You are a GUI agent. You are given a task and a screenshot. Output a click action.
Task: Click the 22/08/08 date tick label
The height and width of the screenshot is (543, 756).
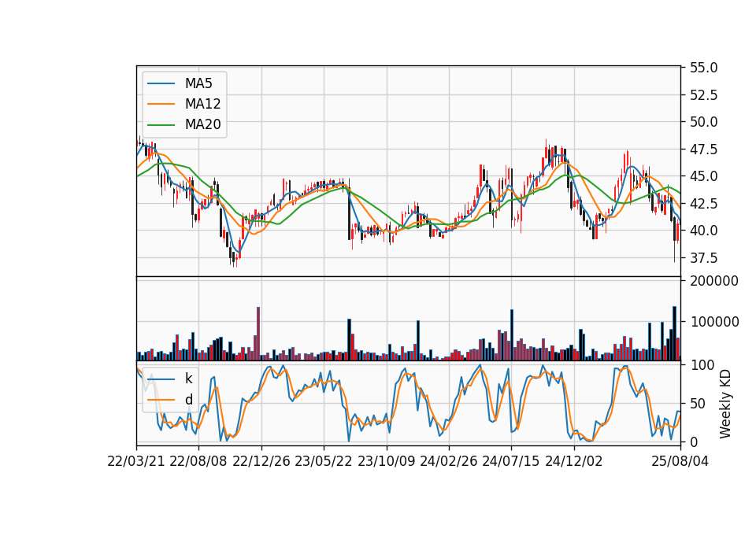[x=198, y=461]
